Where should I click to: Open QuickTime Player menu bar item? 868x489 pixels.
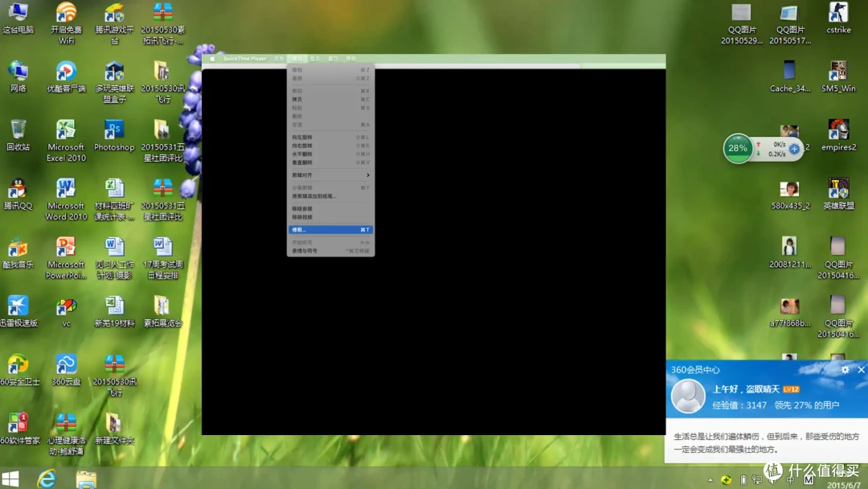244,59
